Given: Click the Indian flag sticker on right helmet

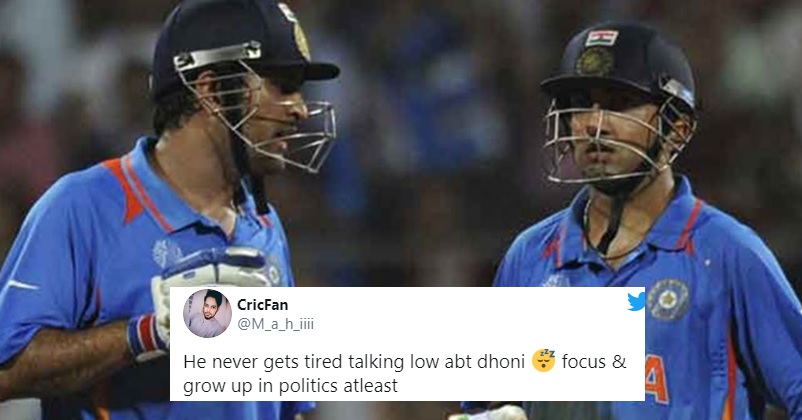Looking at the screenshot, I should (601, 38).
